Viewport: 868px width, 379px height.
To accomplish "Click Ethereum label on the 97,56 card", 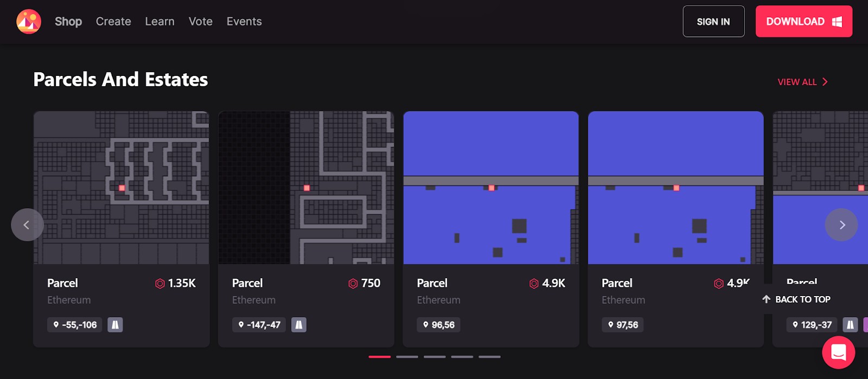I will point(623,300).
